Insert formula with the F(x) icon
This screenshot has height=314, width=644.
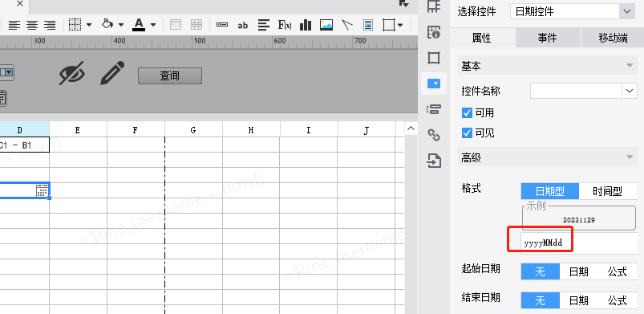285,25
